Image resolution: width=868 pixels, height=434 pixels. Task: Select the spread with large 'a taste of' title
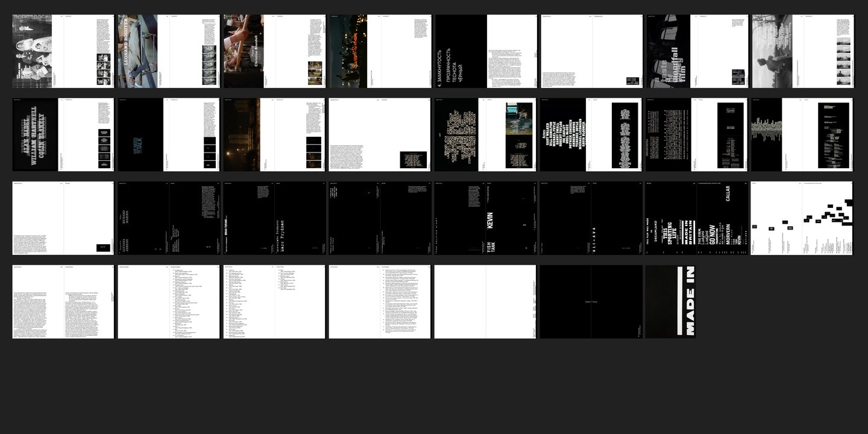[696, 51]
